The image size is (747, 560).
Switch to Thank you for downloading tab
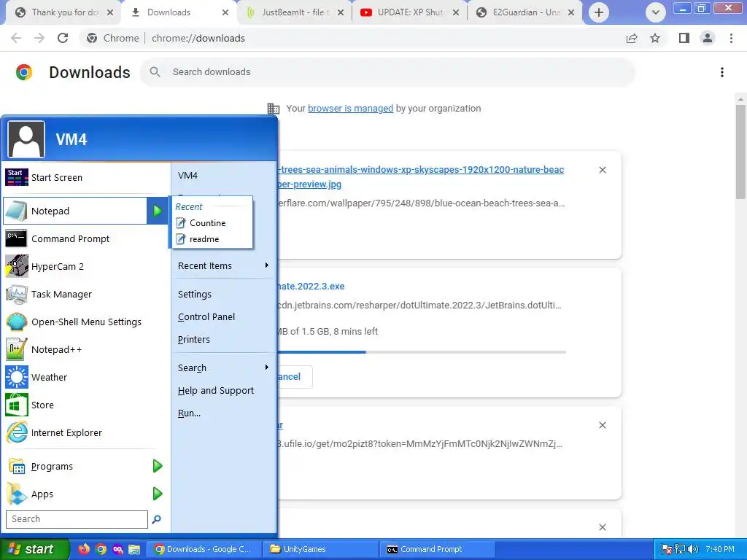pyautogui.click(x=63, y=12)
